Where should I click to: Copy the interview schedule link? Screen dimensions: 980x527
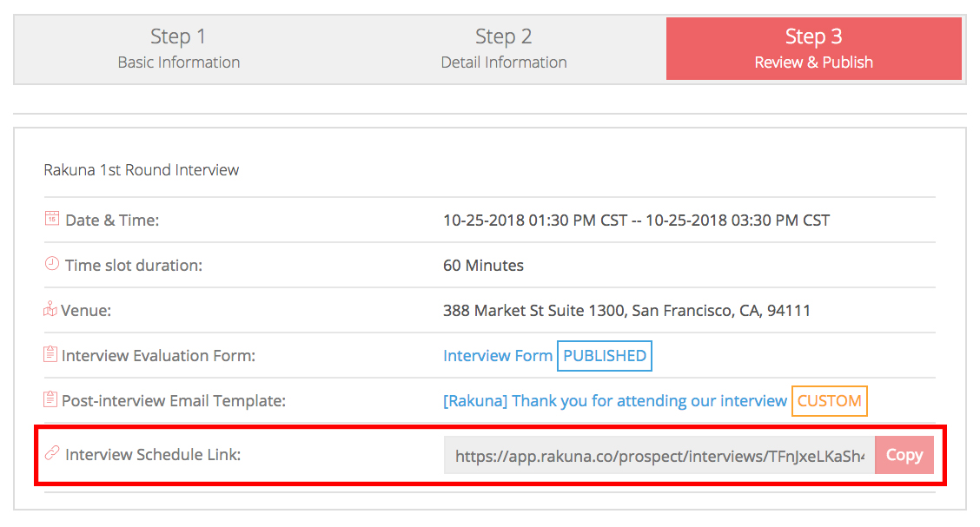coord(904,455)
